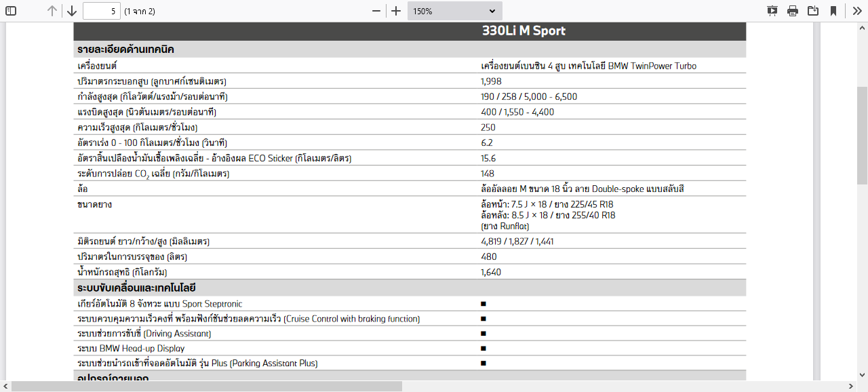Click the 'ล้อ' row label

coord(82,189)
